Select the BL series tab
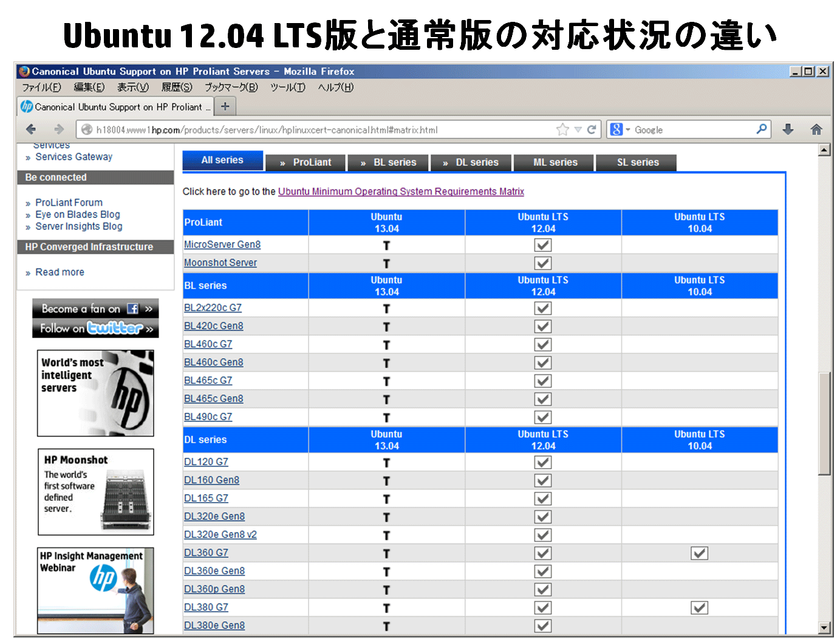 [x=388, y=163]
